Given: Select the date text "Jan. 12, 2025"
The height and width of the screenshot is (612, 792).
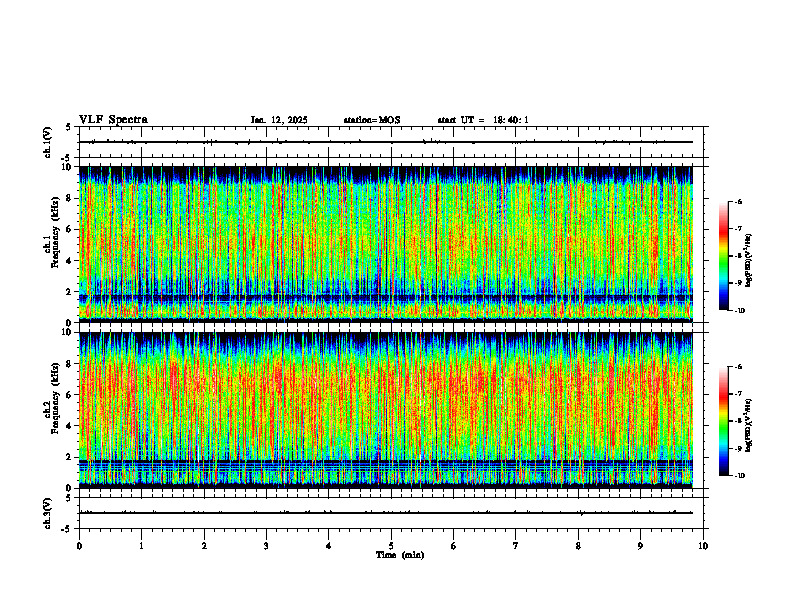Looking at the screenshot, I should tap(279, 120).
